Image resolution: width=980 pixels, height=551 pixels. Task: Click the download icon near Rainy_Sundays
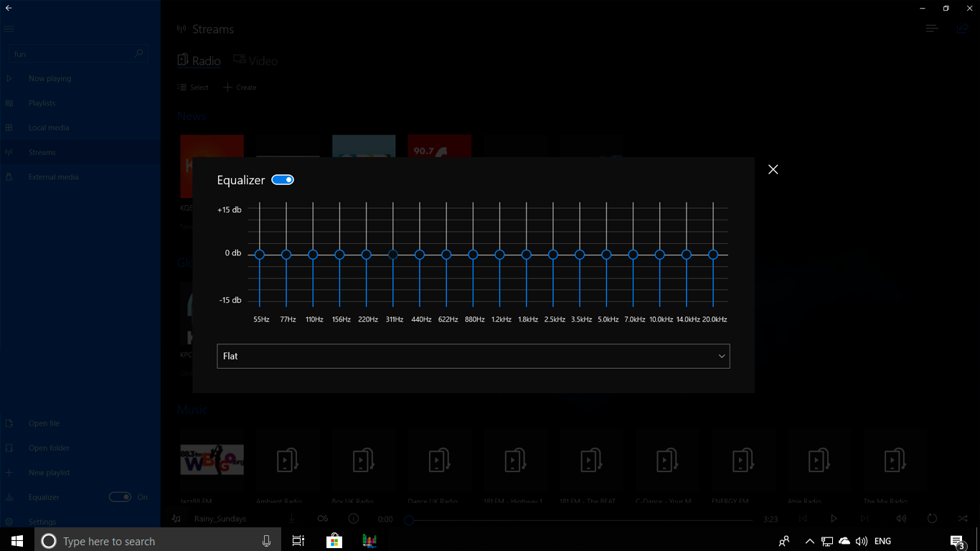click(x=291, y=518)
